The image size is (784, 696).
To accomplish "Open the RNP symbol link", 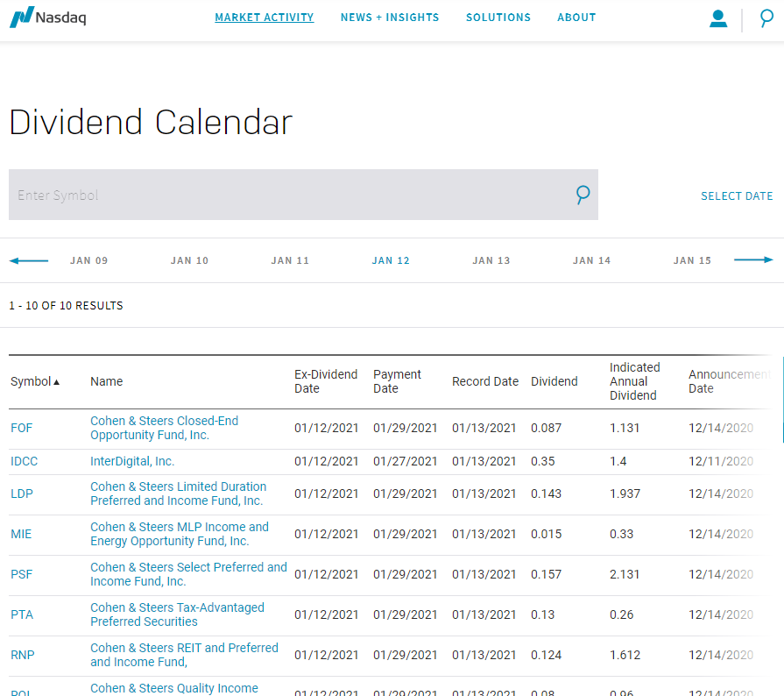I will point(23,656).
